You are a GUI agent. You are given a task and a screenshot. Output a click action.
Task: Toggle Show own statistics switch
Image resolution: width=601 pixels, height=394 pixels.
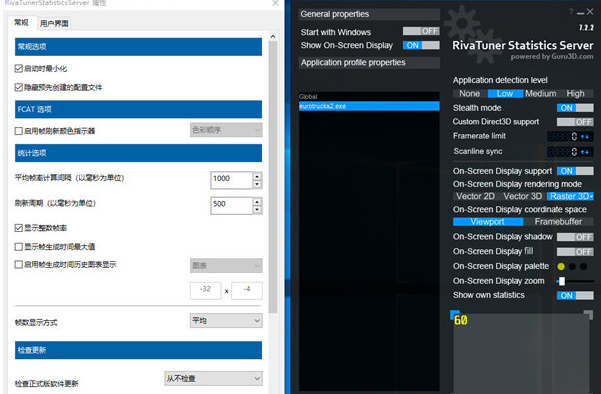pos(575,296)
